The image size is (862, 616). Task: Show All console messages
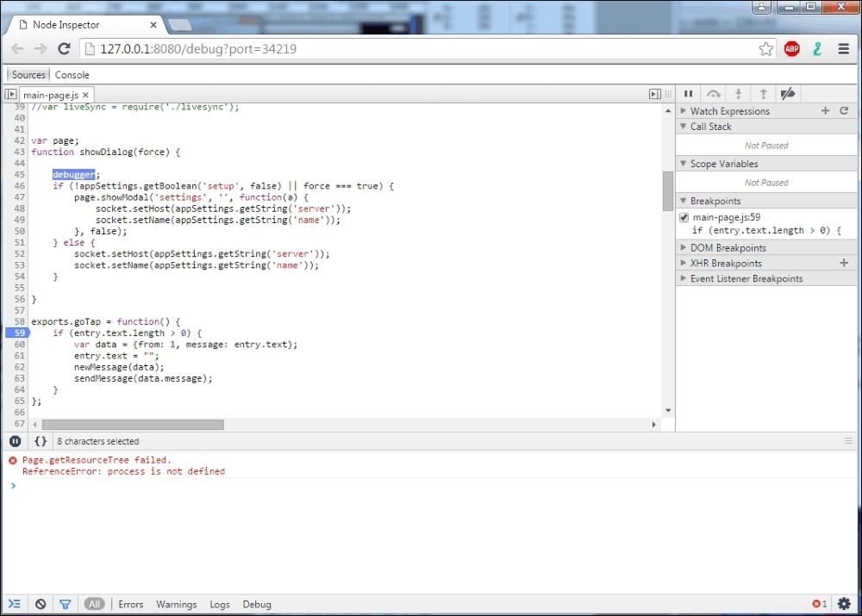(95, 604)
